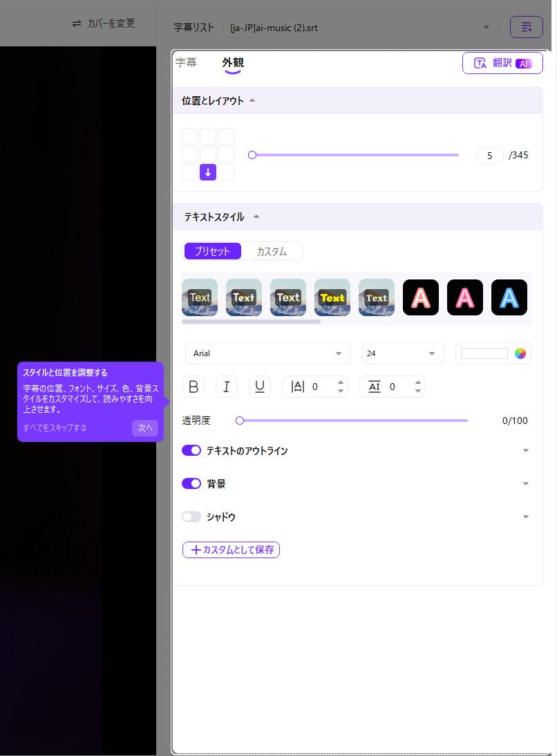
Task: Open the Arial font dropdown
Action: coord(267,353)
